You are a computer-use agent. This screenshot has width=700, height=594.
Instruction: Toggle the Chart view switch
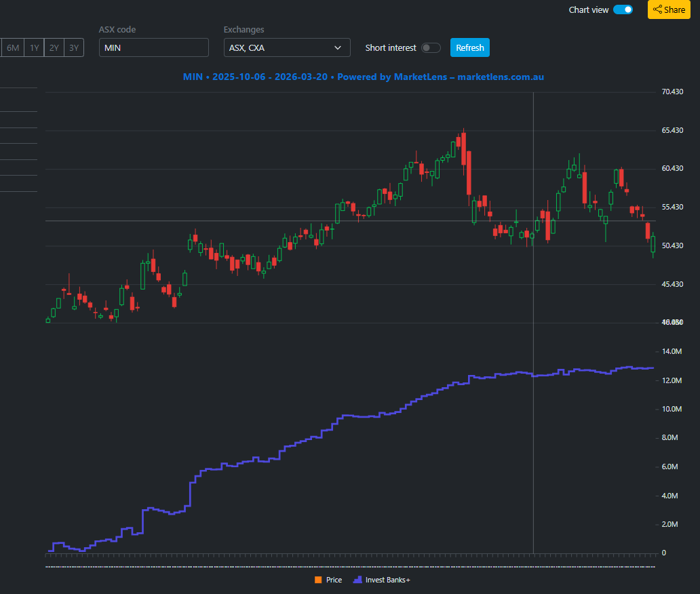coord(623,9)
